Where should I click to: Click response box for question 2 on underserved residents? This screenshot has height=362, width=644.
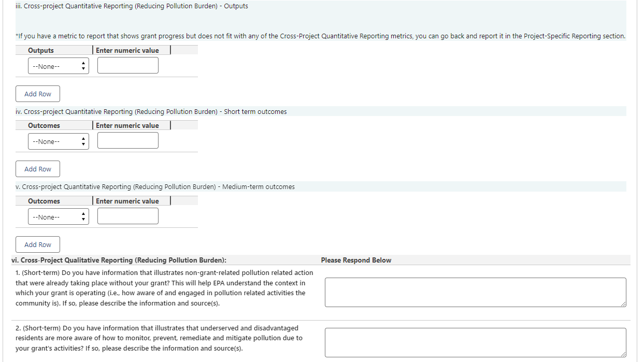(x=475, y=342)
